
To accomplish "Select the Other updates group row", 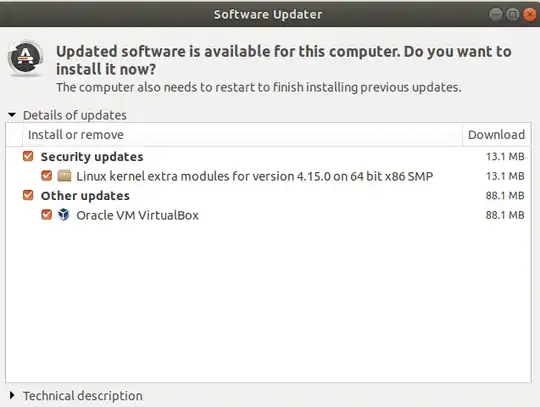I will click(x=268, y=196).
